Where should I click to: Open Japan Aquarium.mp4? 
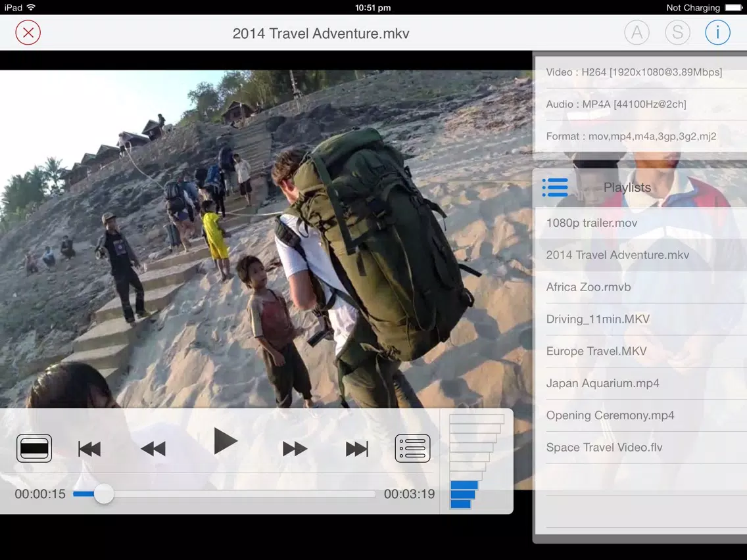point(602,383)
